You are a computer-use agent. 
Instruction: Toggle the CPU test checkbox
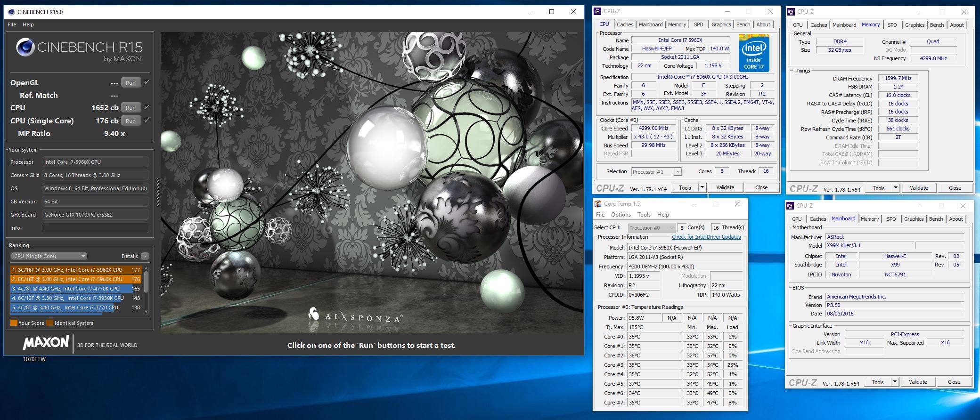[x=147, y=107]
